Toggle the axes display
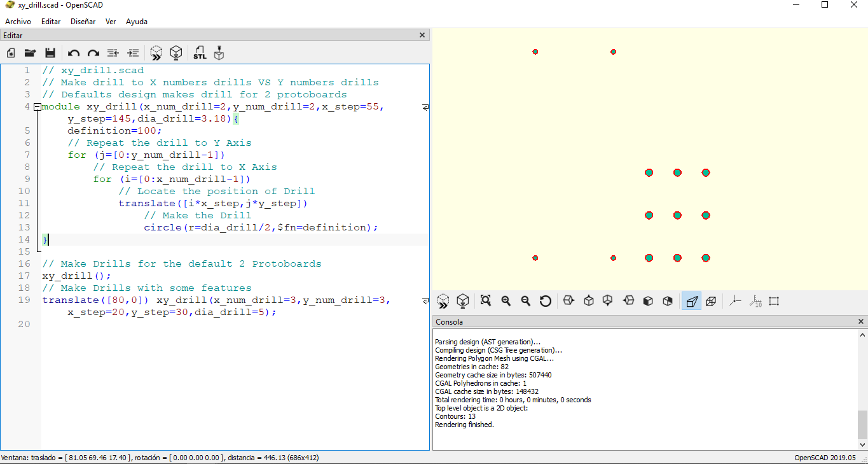This screenshot has height=464, width=868. (735, 301)
